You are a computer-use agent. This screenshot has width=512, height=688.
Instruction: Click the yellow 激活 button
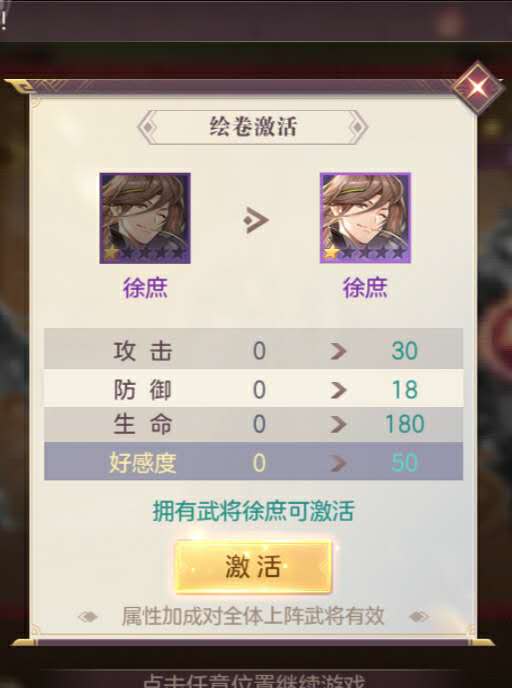[x=254, y=566]
